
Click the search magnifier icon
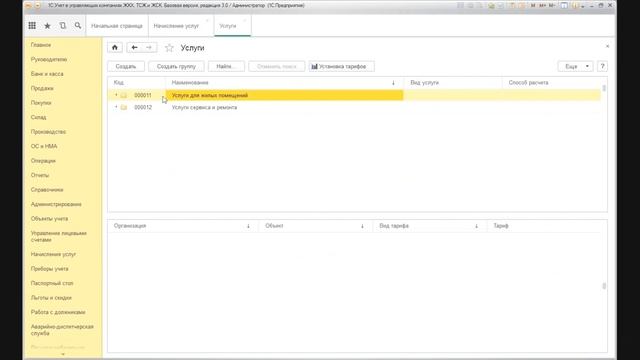(x=78, y=26)
